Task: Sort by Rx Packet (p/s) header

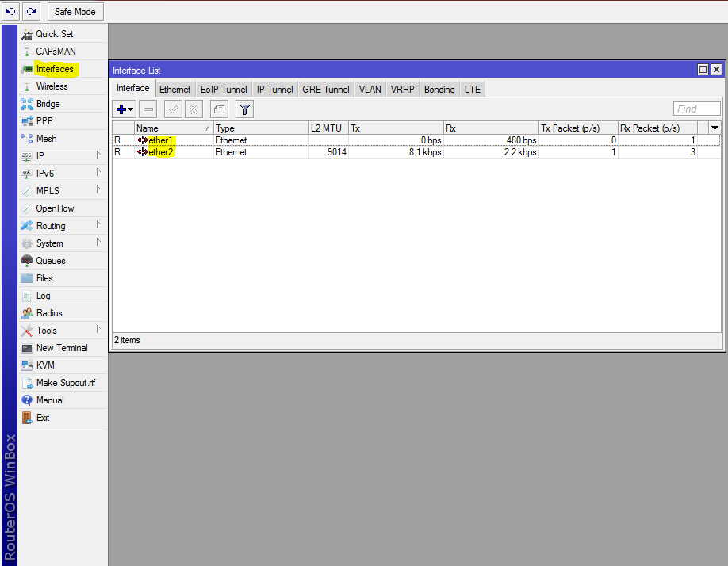Action: [x=657, y=128]
